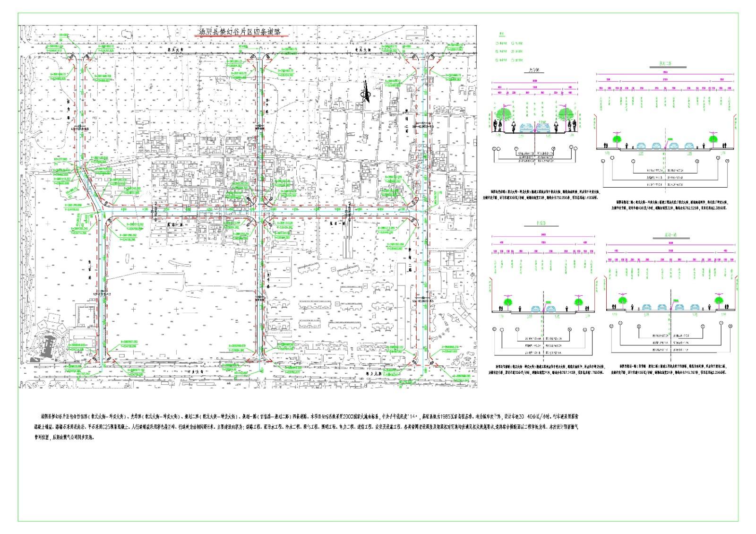
Task: Select the 创信路 title above bottom-left section
Action: coord(541,224)
